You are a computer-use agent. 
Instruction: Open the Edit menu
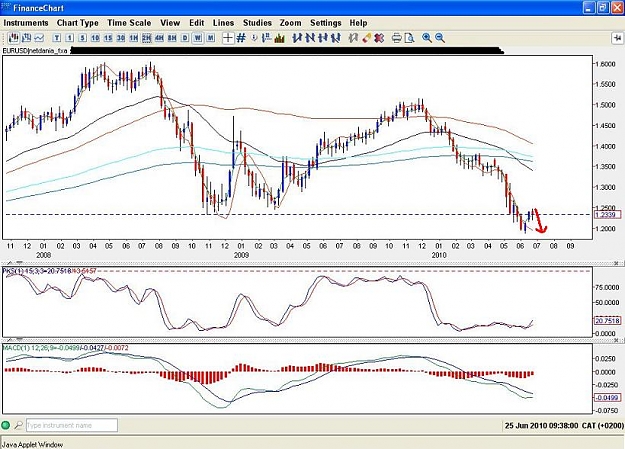point(197,23)
